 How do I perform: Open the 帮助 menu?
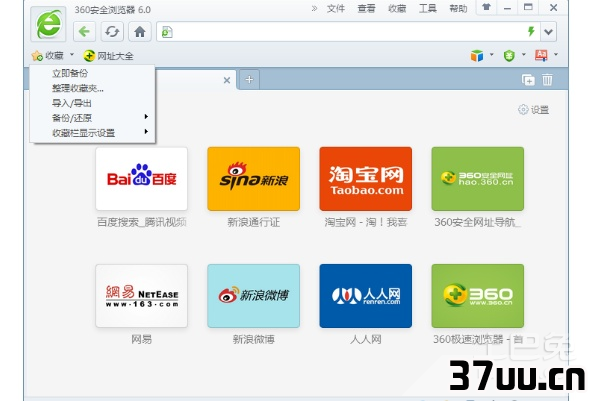[458, 8]
